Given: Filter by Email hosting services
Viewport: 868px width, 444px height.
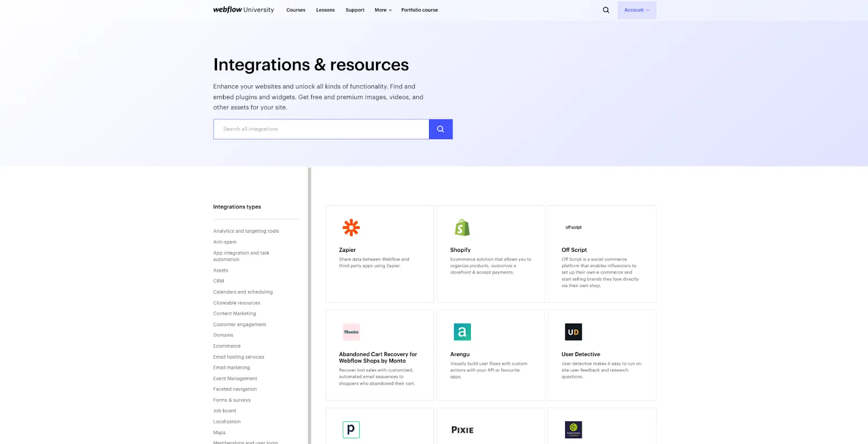Looking at the screenshot, I should click(239, 357).
